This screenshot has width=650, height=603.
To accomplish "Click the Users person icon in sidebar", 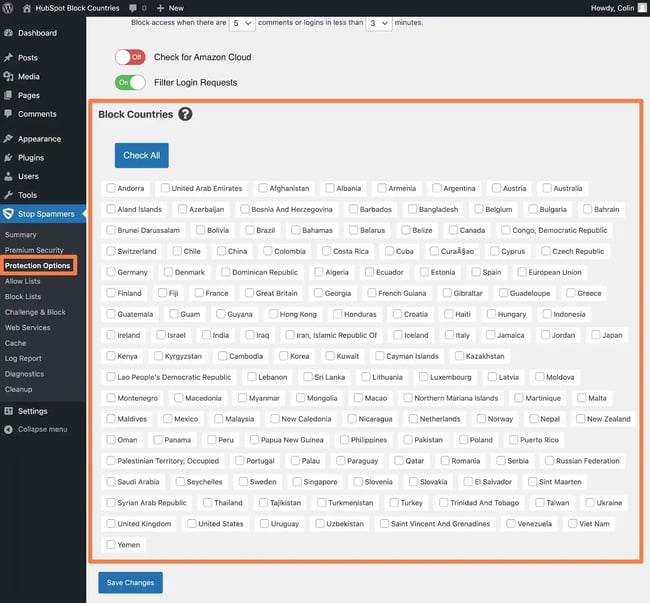I will tap(8, 176).
